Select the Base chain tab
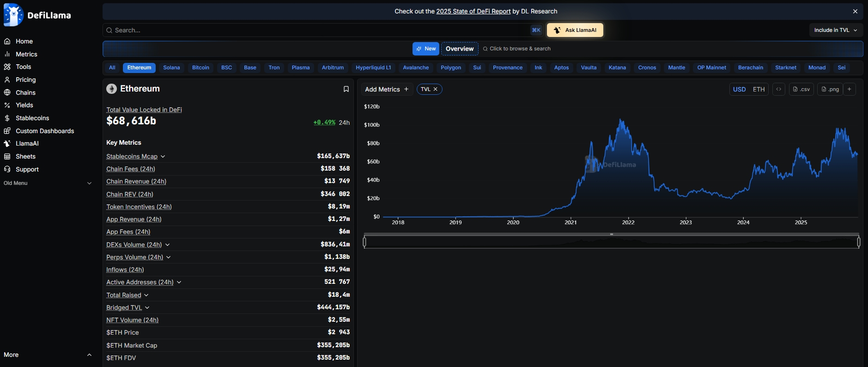 (250, 67)
